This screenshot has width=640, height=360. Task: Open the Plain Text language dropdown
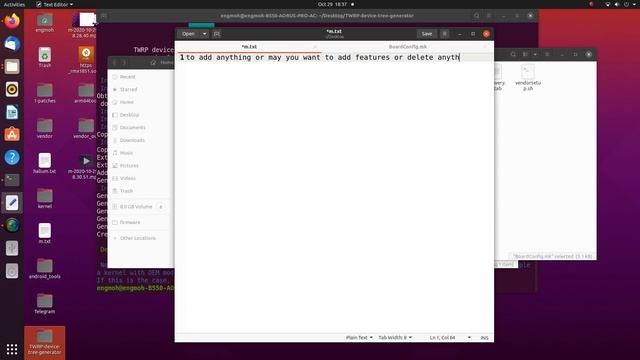pos(359,338)
